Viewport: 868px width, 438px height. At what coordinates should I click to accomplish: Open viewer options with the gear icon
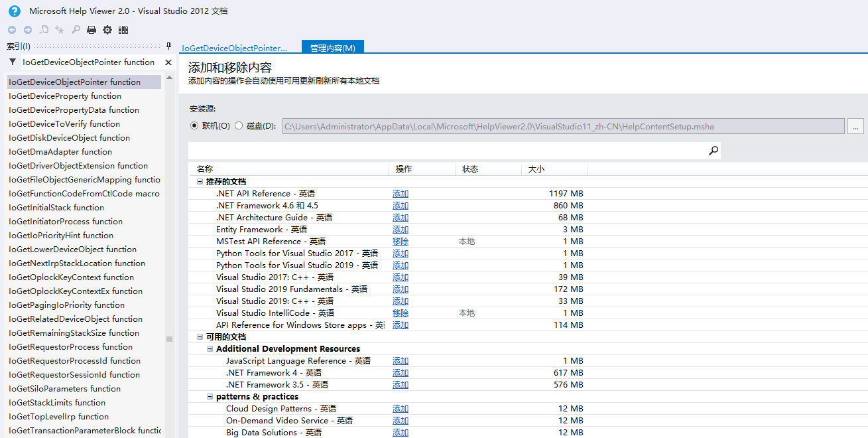click(x=107, y=30)
